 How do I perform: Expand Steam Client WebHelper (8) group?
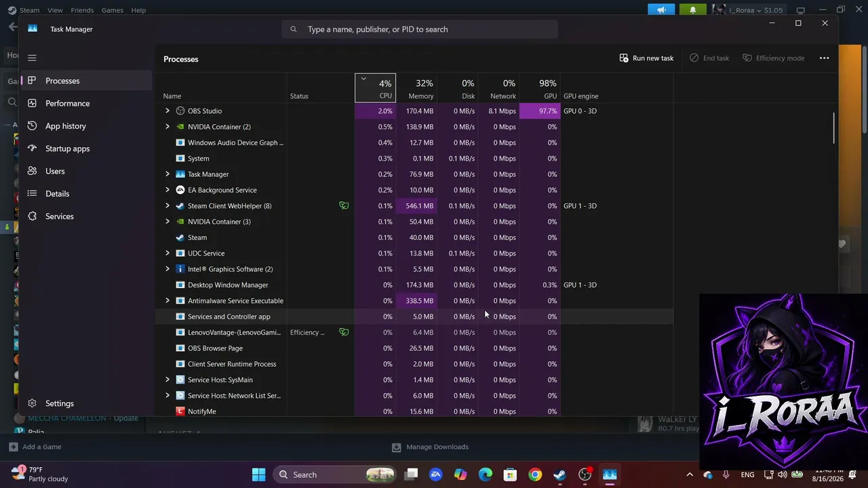tap(167, 206)
